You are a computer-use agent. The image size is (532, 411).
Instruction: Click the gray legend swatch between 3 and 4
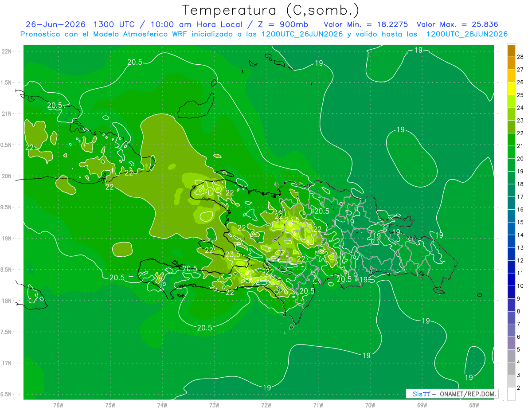[511, 368]
